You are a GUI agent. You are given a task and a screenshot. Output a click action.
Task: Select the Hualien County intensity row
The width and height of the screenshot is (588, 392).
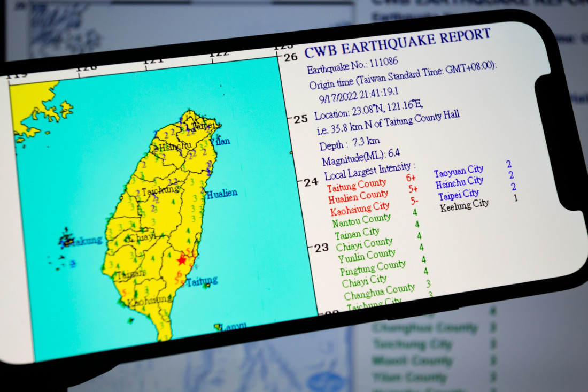(373, 195)
